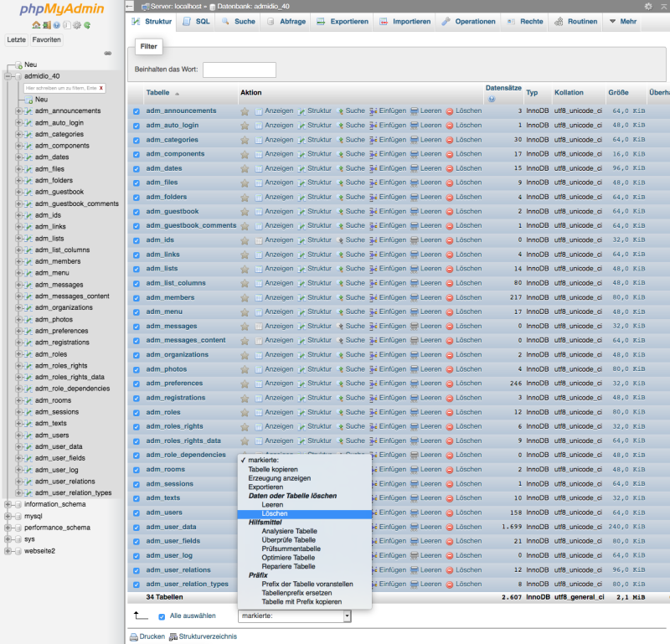Refresh the navigation panel with green reload icon
The width and height of the screenshot is (670, 644).
87,24
